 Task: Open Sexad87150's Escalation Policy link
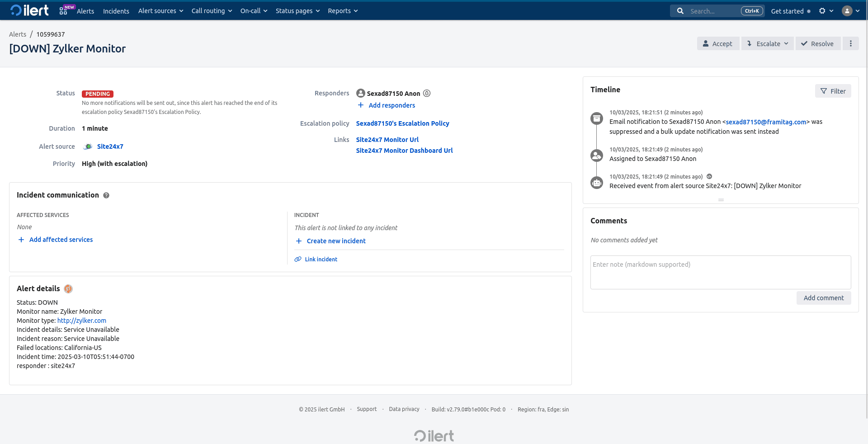[x=402, y=123]
